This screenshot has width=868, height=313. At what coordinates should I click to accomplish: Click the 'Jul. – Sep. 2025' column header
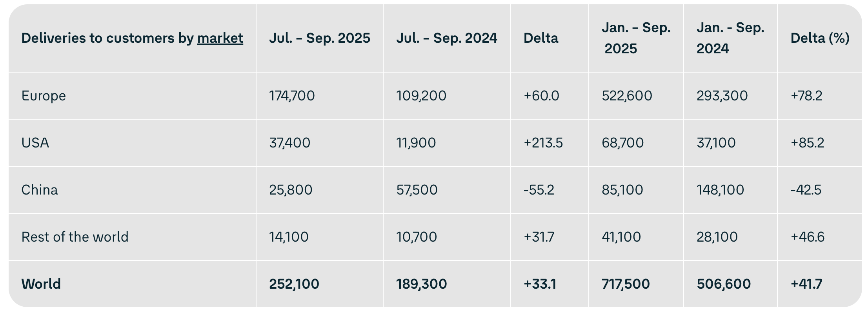319,38
